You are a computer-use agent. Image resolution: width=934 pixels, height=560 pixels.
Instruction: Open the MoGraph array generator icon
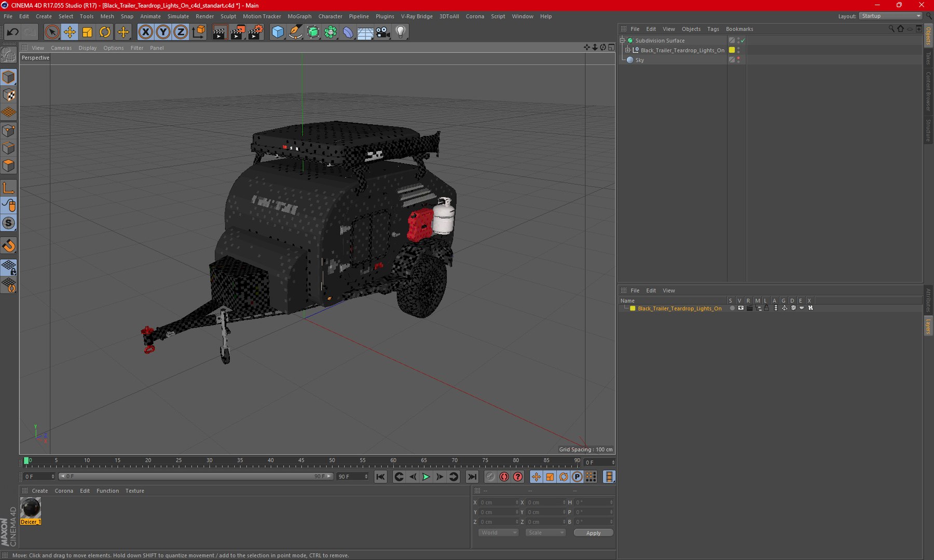coord(331,32)
